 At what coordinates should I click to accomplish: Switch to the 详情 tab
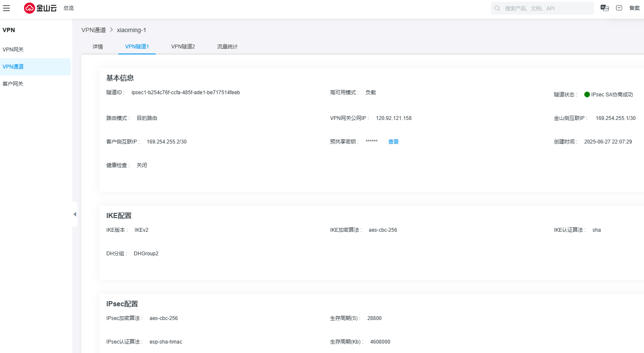[98, 47]
